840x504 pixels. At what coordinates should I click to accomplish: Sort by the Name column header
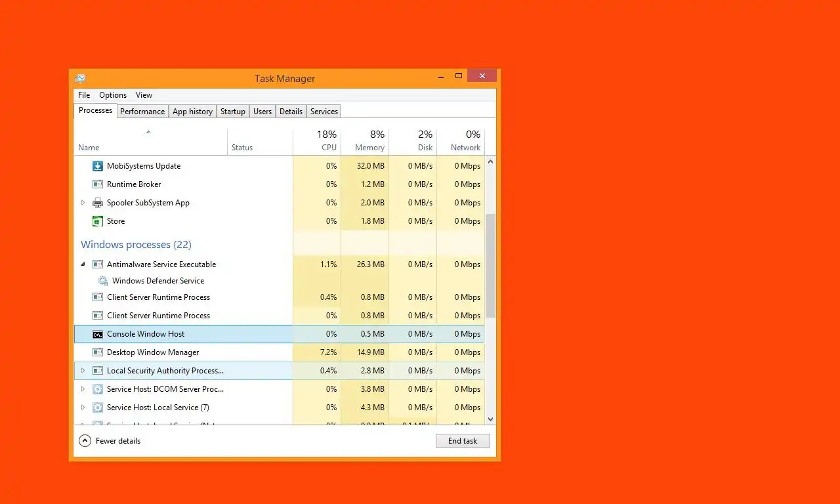point(150,140)
